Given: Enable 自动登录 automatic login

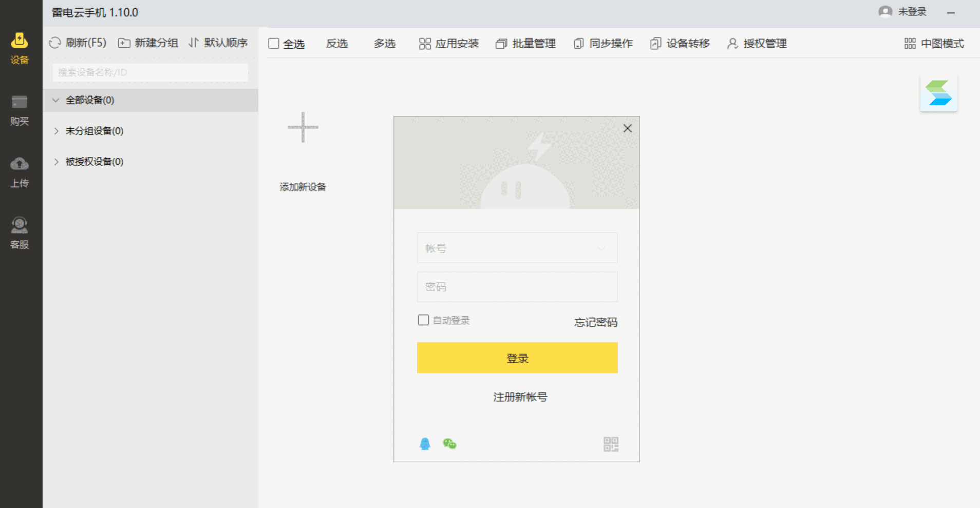Looking at the screenshot, I should coord(423,320).
